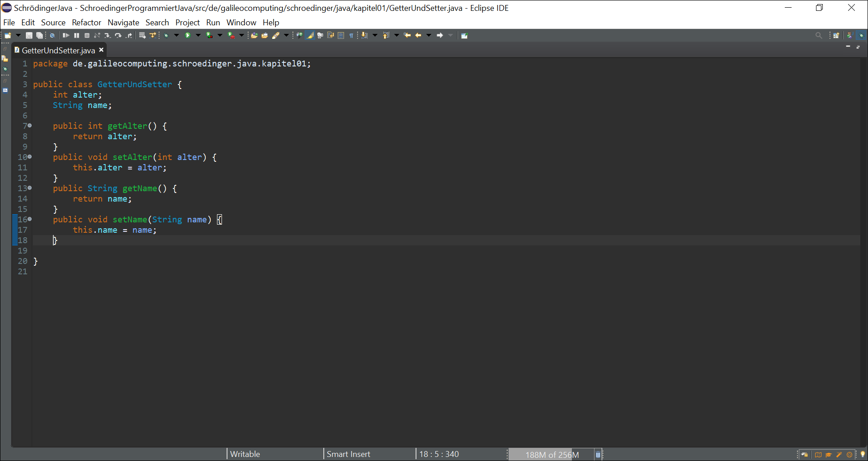Expand the Coverage dropdown arrow
The height and width of the screenshot is (461, 868).
[220, 35]
